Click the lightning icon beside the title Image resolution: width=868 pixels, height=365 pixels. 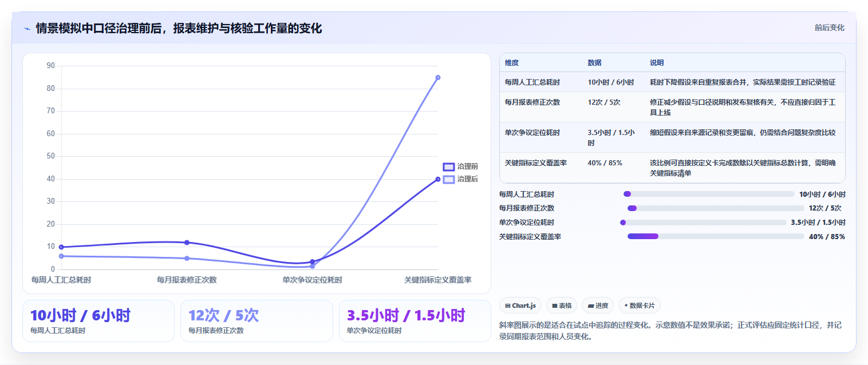(x=27, y=29)
